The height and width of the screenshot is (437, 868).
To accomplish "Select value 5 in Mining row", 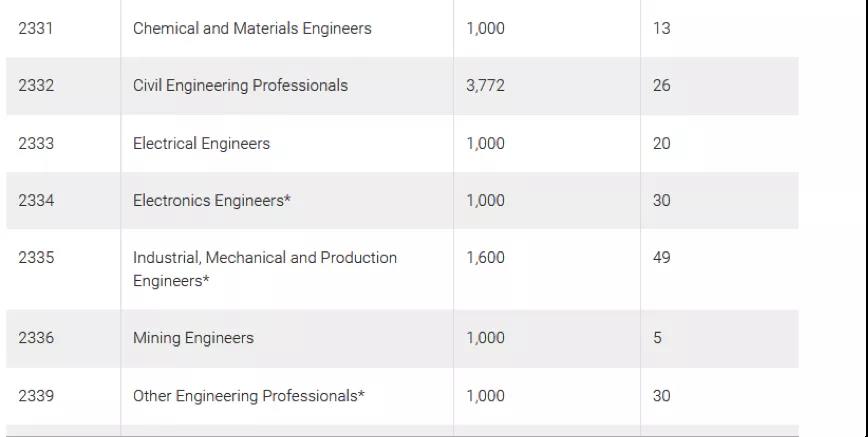I will point(657,338).
